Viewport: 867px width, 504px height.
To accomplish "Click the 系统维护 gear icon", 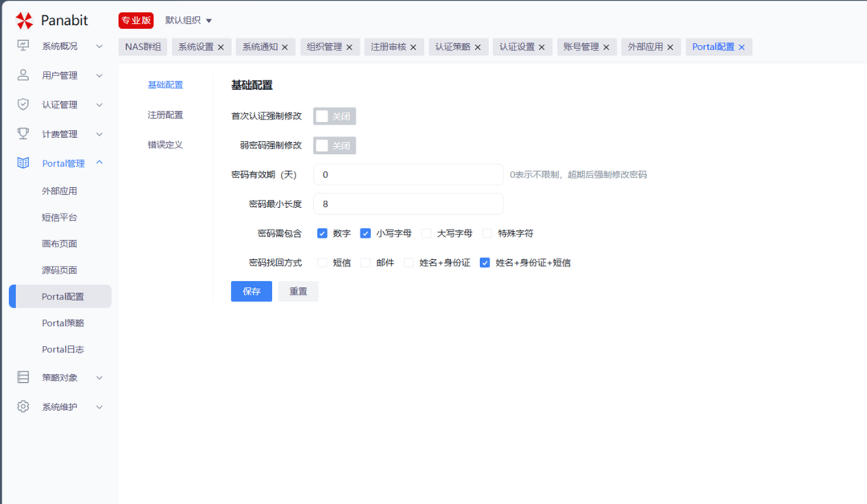I will pos(22,407).
